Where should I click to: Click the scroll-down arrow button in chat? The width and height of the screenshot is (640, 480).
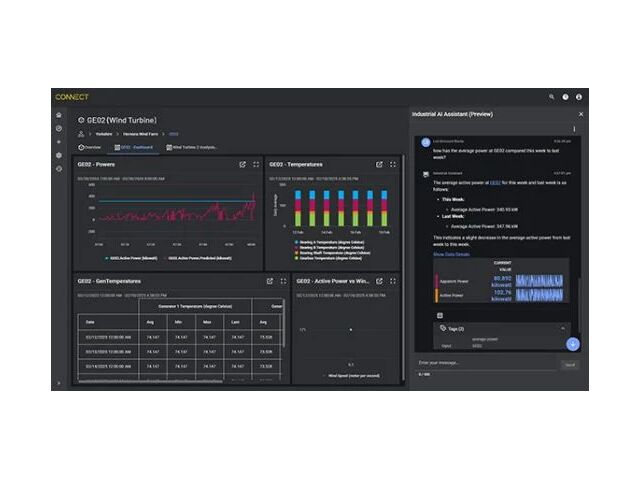pos(573,343)
